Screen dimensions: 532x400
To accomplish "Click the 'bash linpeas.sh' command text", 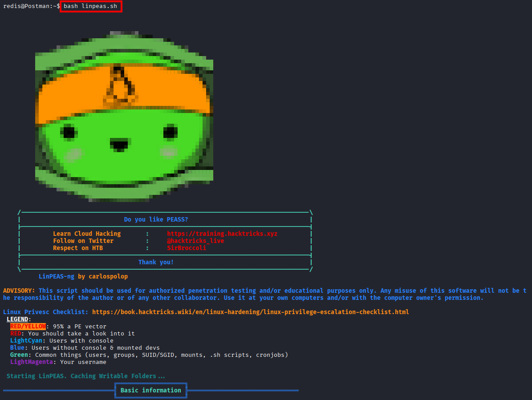I will [x=90, y=6].
